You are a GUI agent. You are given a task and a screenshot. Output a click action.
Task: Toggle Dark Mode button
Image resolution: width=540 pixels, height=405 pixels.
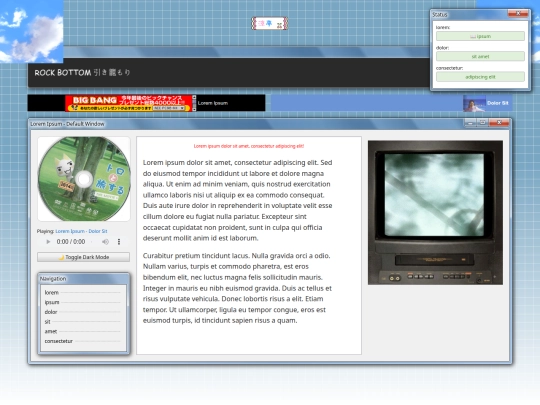click(83, 257)
